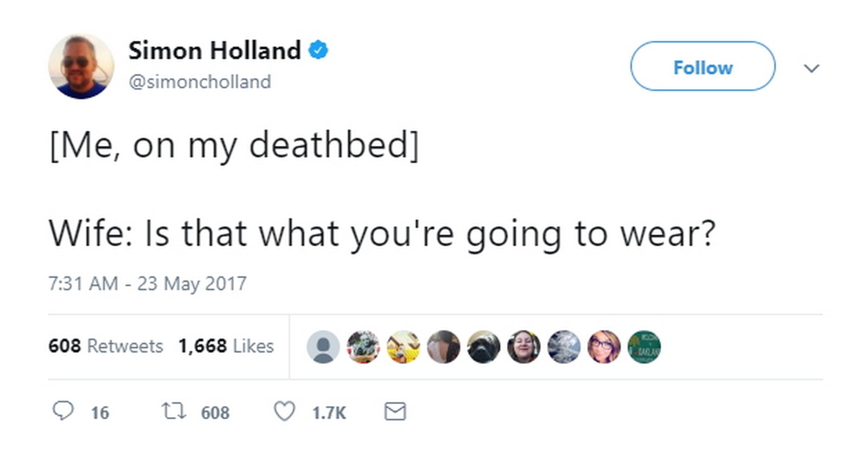Click the blue verified badge
Image resolution: width=868 pixels, height=460 pixels.
point(318,50)
